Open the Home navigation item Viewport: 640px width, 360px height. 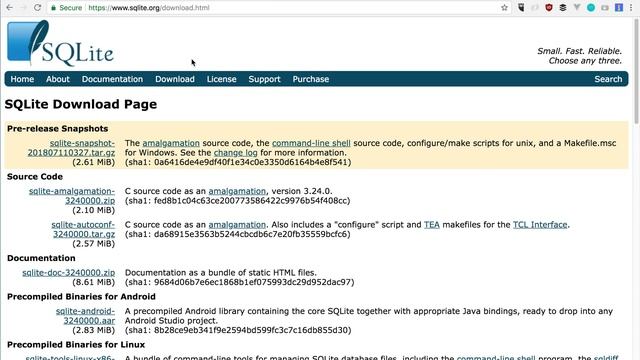22,79
